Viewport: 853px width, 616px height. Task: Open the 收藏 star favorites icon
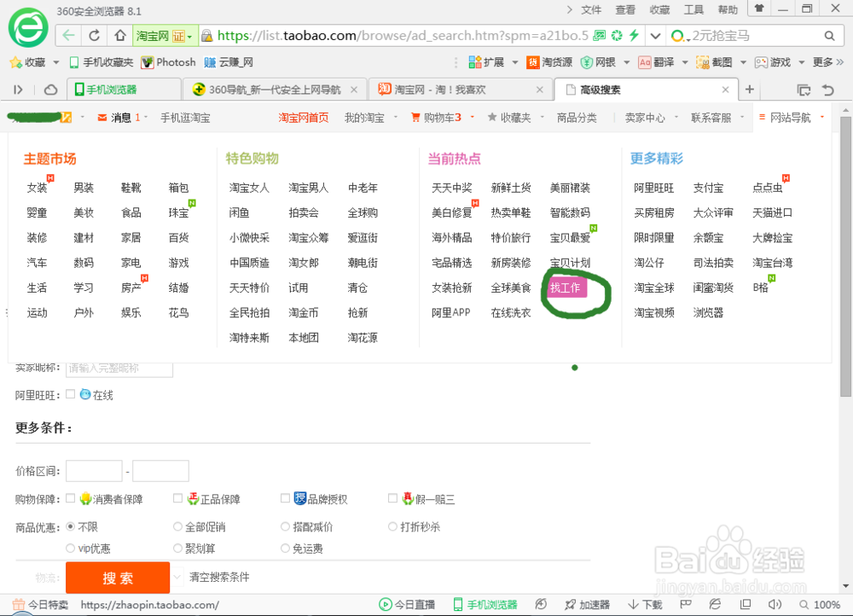pos(15,62)
